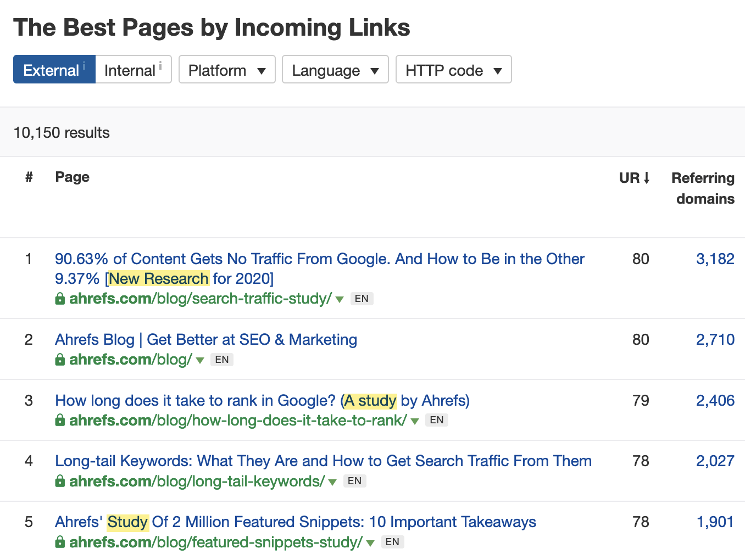Select the External tab
This screenshot has width=745, height=560.
[x=52, y=70]
